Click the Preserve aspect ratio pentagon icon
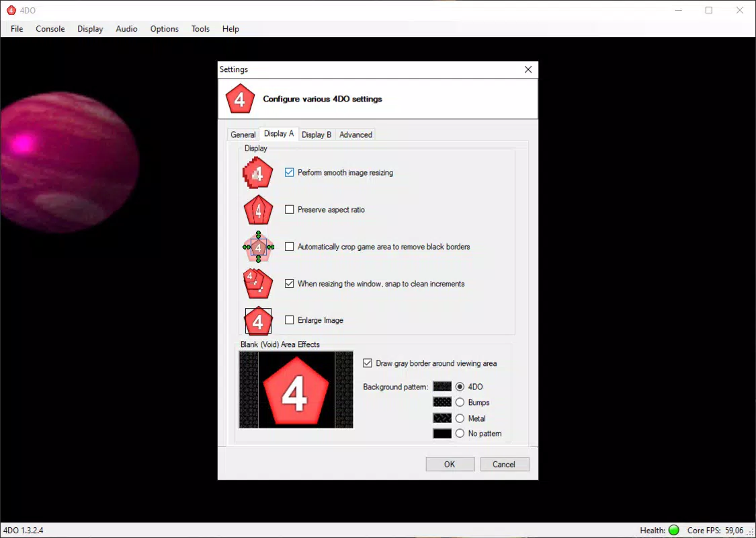756x538 pixels. tap(259, 210)
